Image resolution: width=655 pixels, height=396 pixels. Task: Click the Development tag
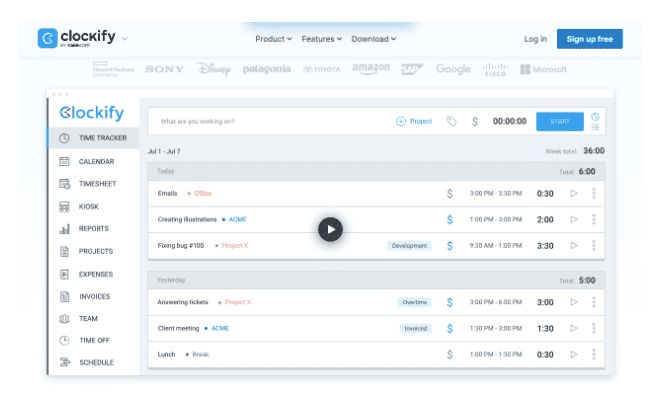click(409, 246)
